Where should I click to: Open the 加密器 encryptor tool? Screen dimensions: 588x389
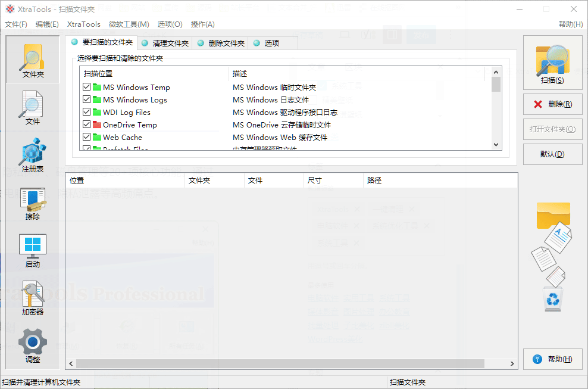pos(33,298)
